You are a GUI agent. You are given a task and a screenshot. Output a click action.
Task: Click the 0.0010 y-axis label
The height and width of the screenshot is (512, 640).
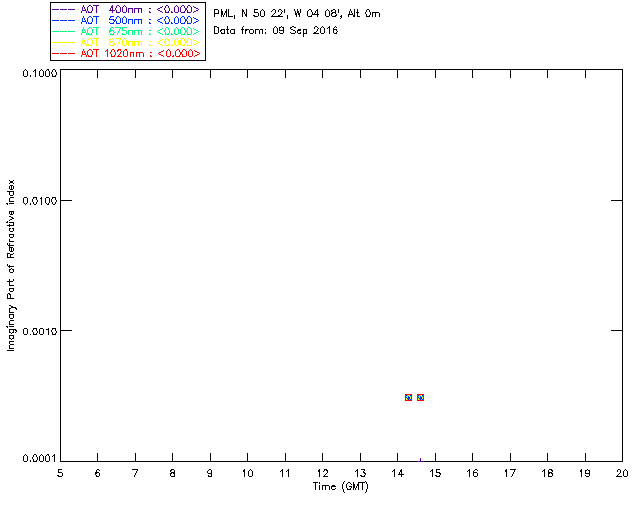click(40, 331)
